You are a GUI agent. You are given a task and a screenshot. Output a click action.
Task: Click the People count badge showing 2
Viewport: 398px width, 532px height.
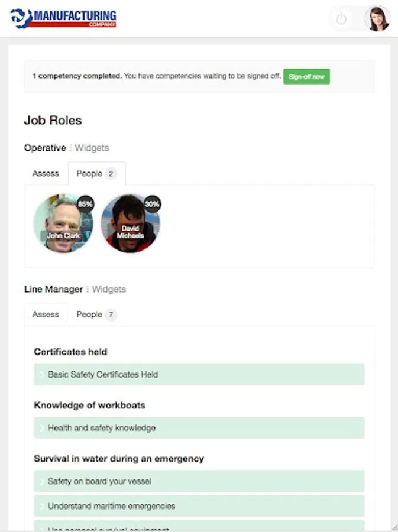click(111, 174)
